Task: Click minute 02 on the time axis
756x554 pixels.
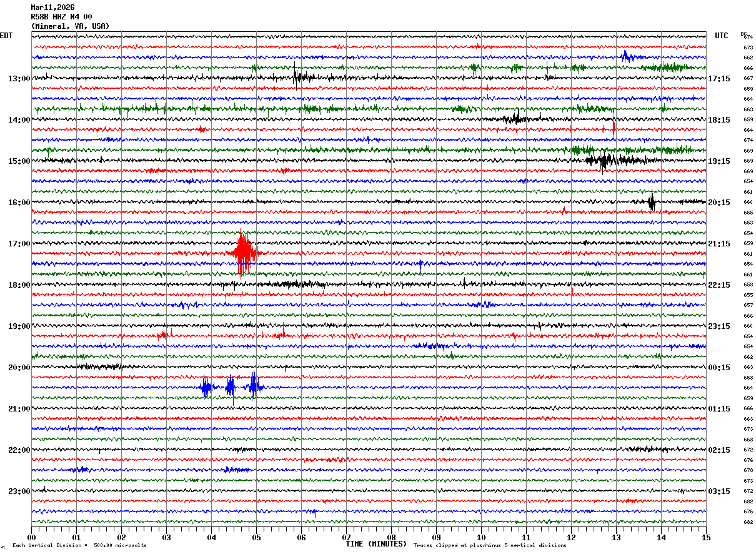Action: point(121,537)
